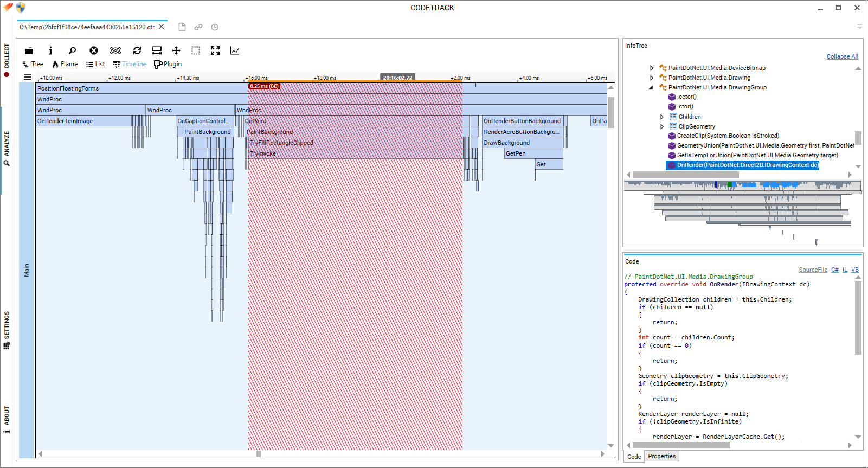Click the link chain icon beside the tab
This screenshot has width=868, height=468.
tap(198, 27)
